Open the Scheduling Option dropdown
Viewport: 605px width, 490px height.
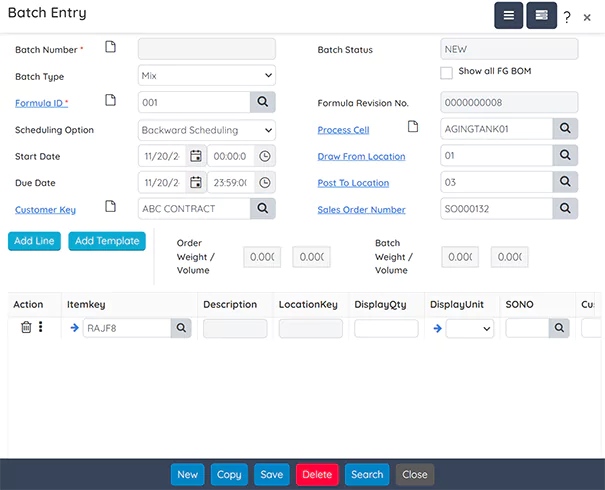coord(206,129)
